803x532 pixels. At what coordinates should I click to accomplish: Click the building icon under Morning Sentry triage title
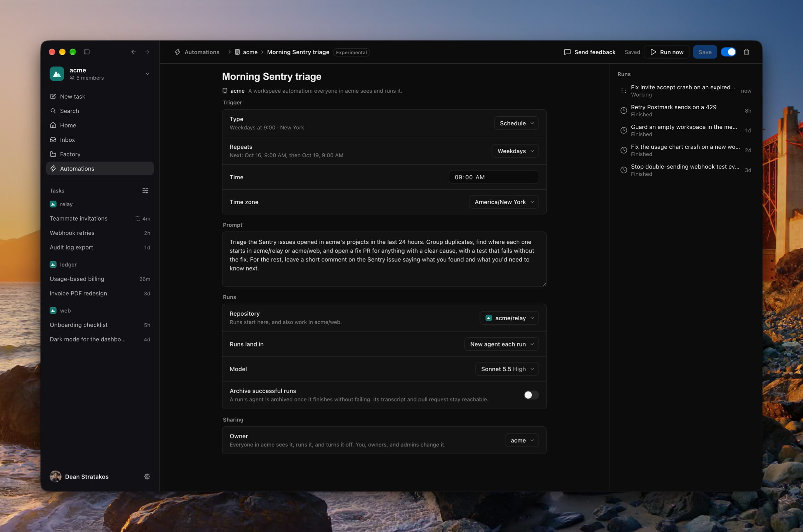click(225, 91)
